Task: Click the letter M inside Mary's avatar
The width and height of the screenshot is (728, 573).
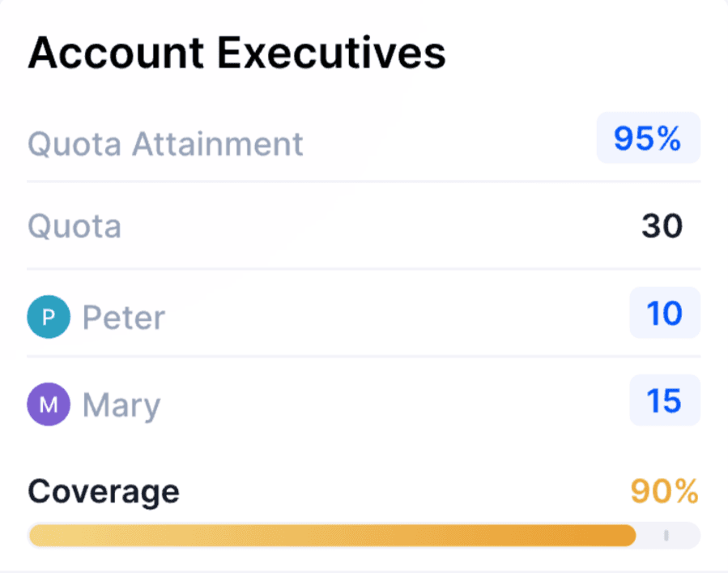Action: pyautogui.click(x=49, y=404)
